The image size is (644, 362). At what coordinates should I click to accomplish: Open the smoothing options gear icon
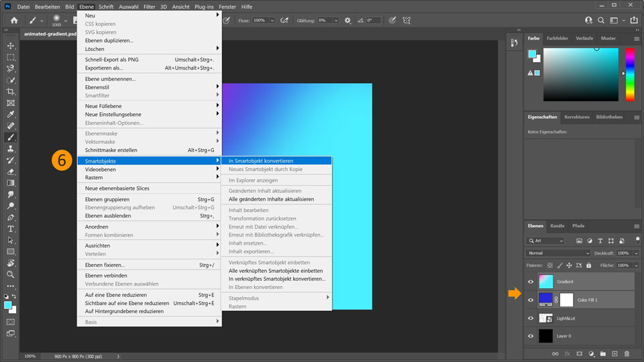click(x=347, y=21)
